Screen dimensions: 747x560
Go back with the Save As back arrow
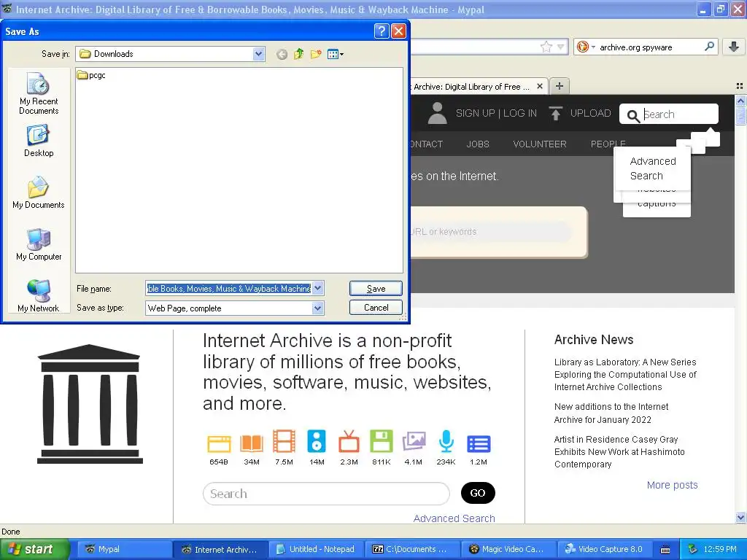[x=282, y=54]
